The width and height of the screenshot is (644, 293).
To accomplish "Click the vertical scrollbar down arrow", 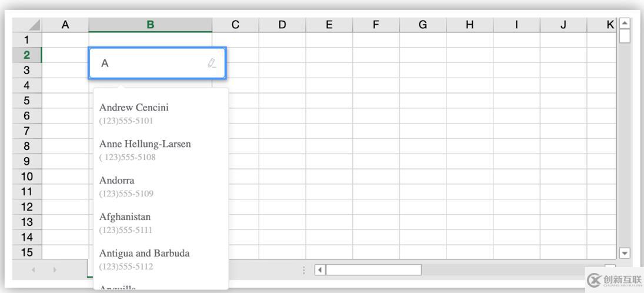I will click(625, 253).
